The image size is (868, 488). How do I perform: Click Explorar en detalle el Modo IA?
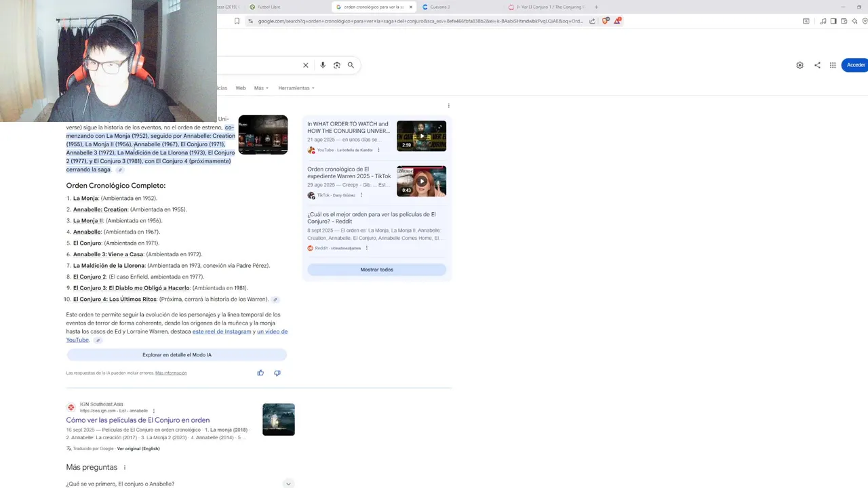tap(177, 354)
